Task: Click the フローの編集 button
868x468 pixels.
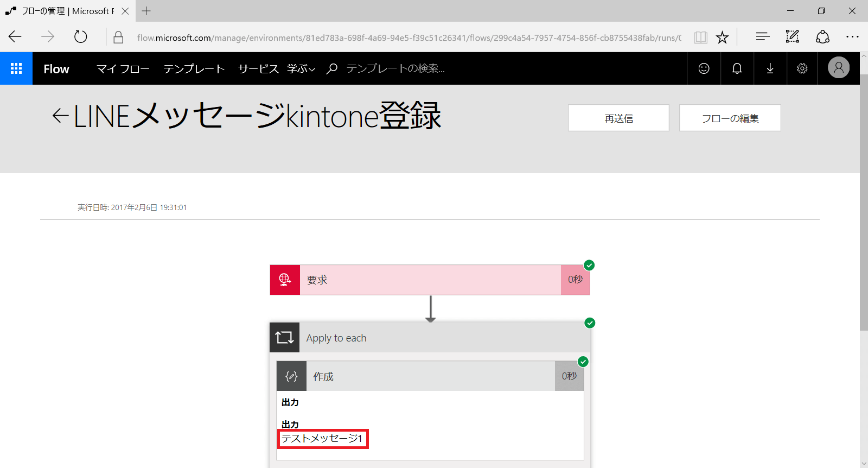Action: [x=730, y=118]
